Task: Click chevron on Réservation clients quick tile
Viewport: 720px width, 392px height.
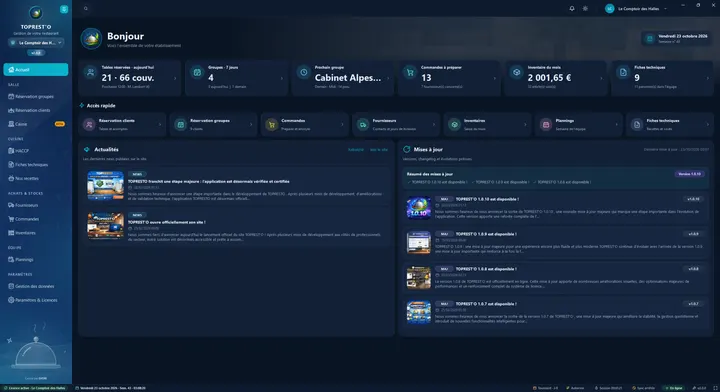Action: pyautogui.click(x=160, y=124)
